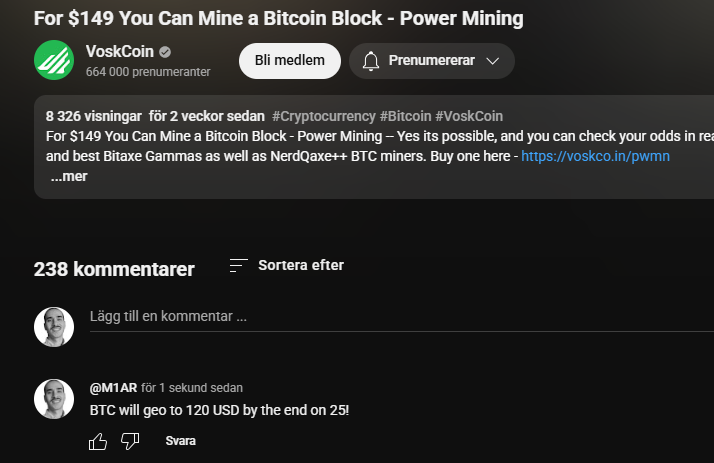Screen dimensions: 714x463
Task: Open the voskco.in/pwmn link
Action: click(595, 156)
